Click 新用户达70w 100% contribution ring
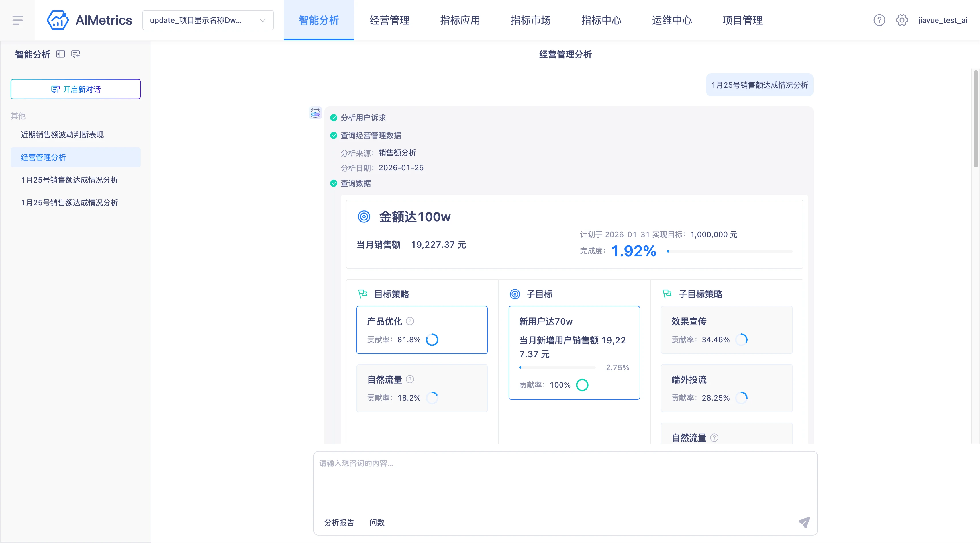Image resolution: width=980 pixels, height=543 pixels. click(582, 385)
